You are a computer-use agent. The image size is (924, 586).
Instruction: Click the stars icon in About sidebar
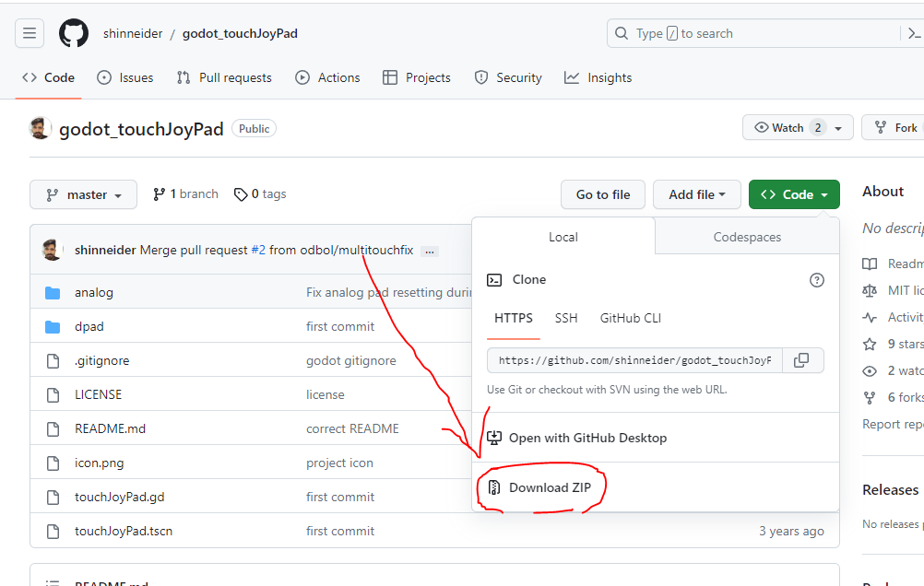point(870,345)
